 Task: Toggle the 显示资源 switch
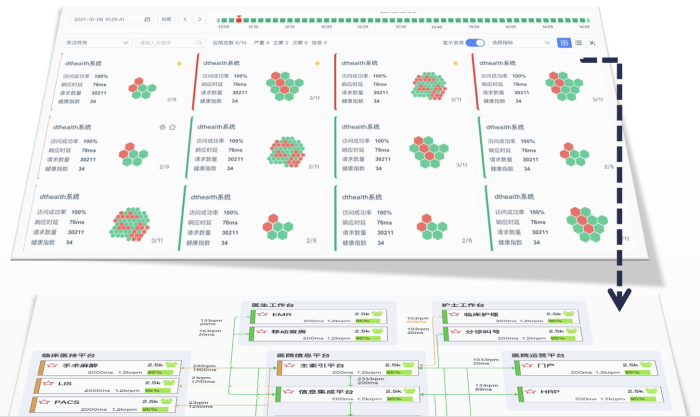point(475,43)
